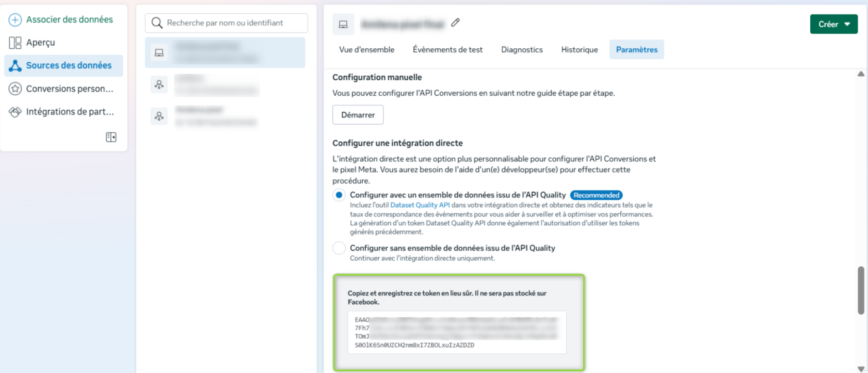The image size is (868, 373).
Task: Click the Aperçu layout icon
Action: 15,43
